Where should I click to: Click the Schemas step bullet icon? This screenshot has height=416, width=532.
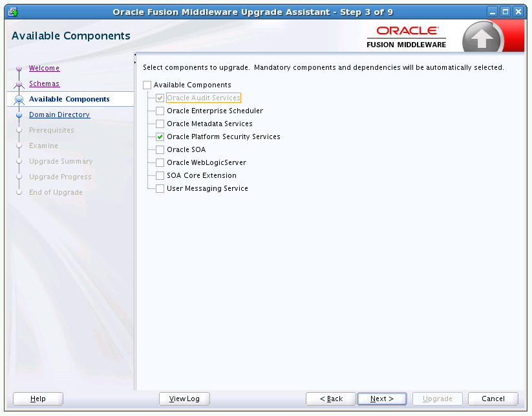tap(19, 84)
